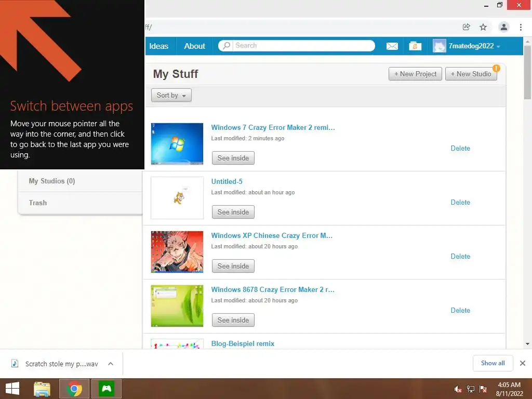Open the Untitled-5 title link

227,181
